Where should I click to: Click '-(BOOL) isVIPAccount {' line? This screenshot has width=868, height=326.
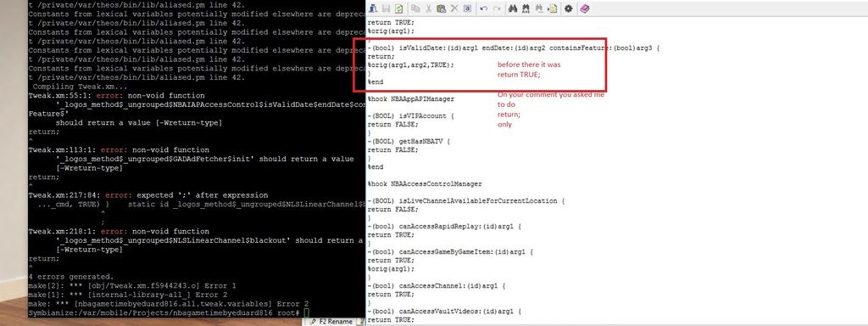click(x=411, y=115)
